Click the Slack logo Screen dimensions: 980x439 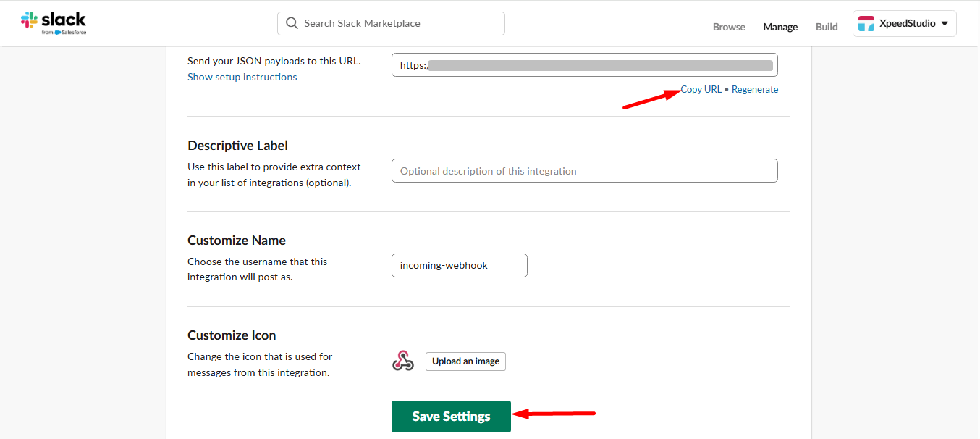pos(54,22)
